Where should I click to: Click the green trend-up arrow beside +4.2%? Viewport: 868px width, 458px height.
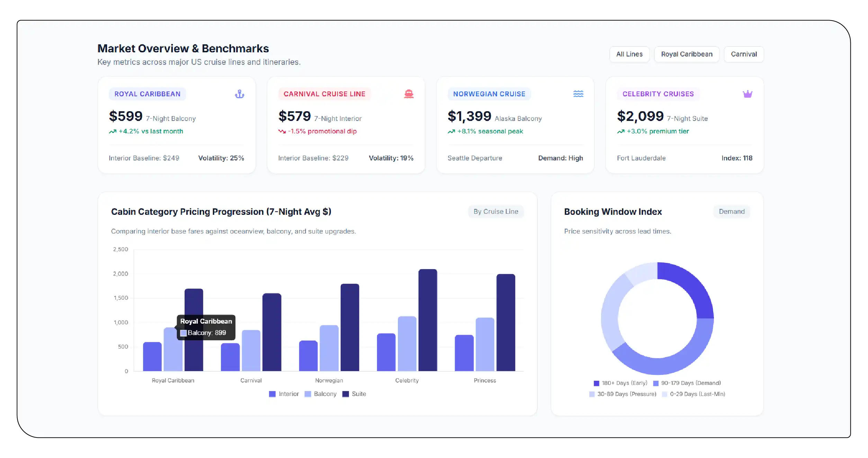(x=113, y=131)
